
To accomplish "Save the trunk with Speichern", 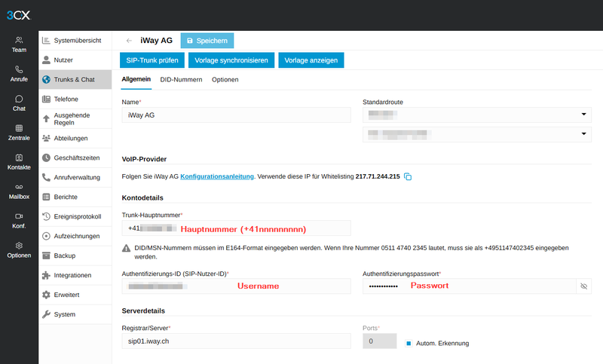I will (207, 41).
